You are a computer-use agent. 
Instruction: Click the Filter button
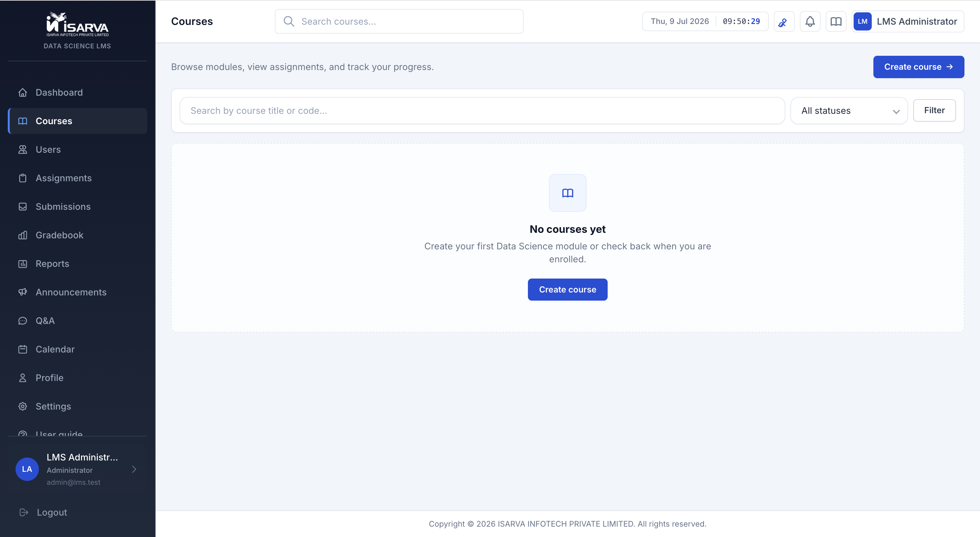(934, 110)
